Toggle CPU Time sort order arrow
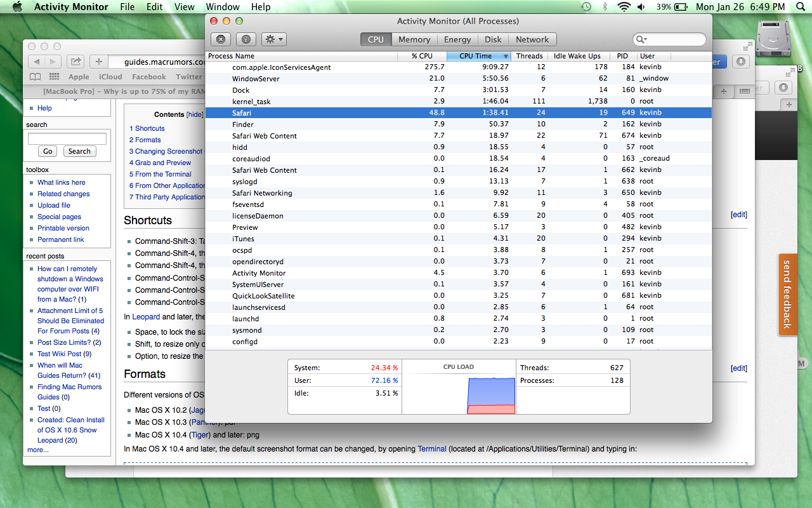This screenshot has width=812, height=508. (x=506, y=56)
